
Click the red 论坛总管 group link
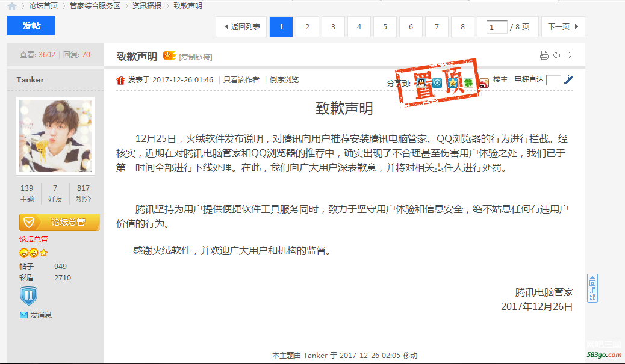[x=34, y=239]
